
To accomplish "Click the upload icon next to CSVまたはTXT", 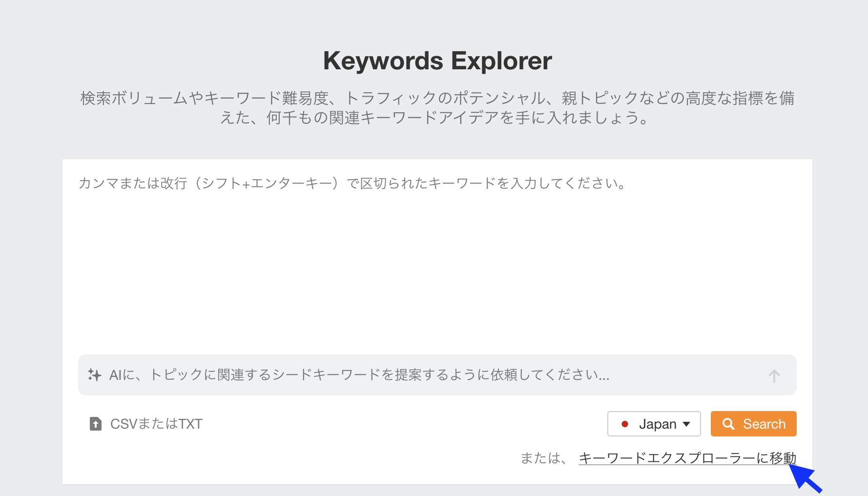I will pyautogui.click(x=95, y=424).
